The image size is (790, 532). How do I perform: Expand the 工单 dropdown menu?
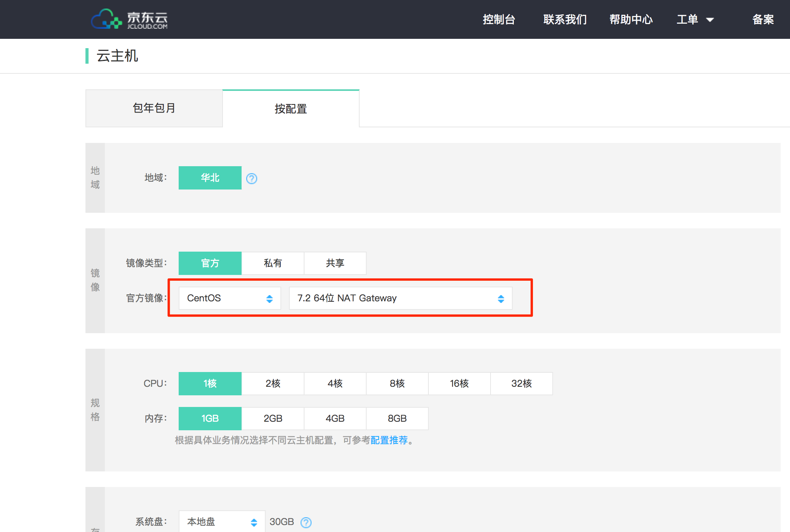[695, 19]
